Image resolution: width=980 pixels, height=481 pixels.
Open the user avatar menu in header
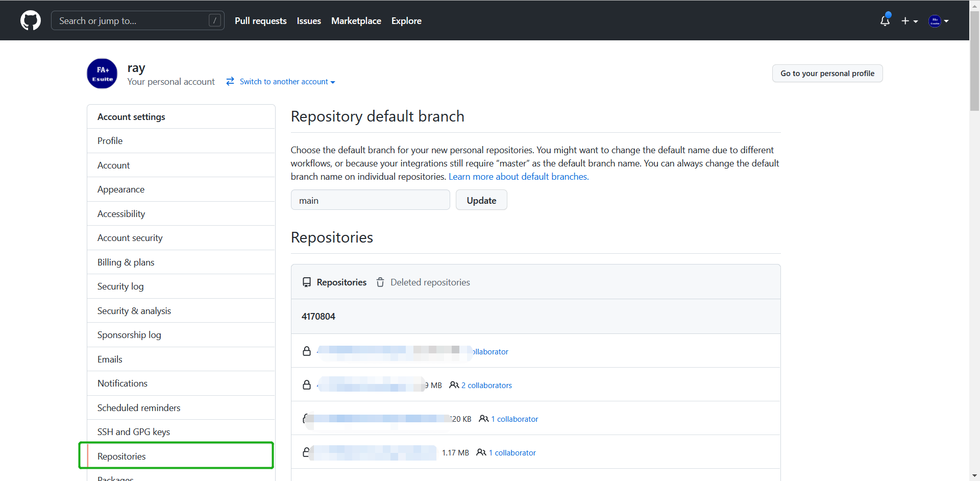pyautogui.click(x=939, y=21)
